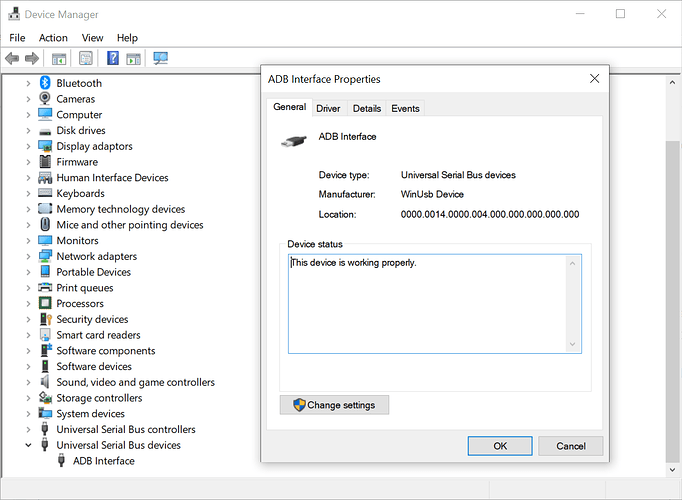Click the Back arrow toolbar icon
This screenshot has height=500, width=682.
tap(12, 58)
